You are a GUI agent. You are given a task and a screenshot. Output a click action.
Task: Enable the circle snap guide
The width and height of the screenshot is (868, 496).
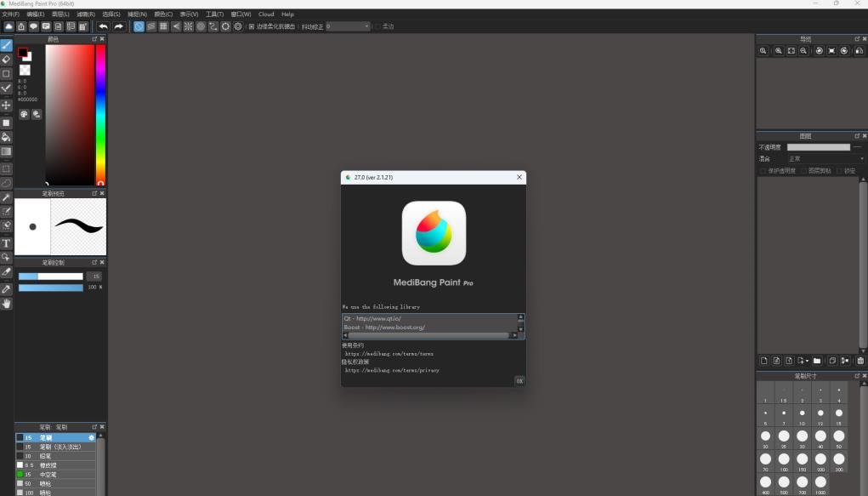pyautogui.click(x=201, y=26)
